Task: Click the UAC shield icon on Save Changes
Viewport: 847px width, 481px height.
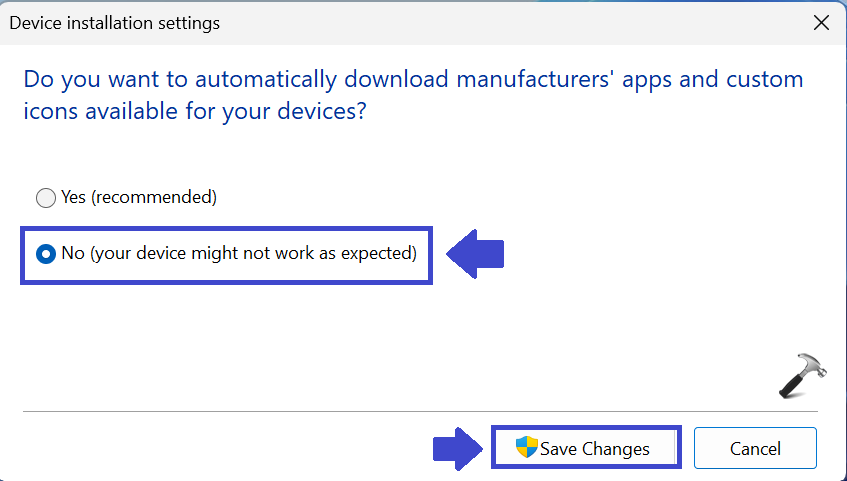Action: pyautogui.click(x=526, y=447)
